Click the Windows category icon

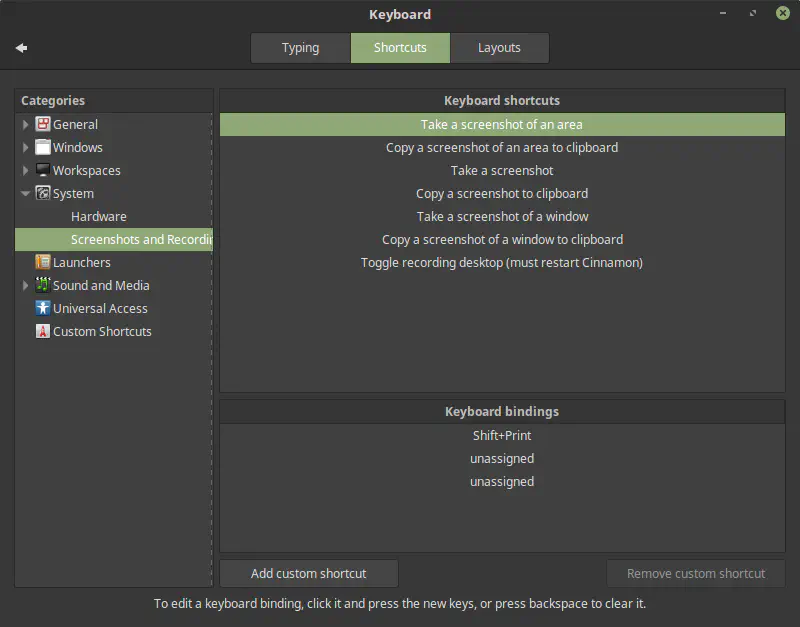43,147
